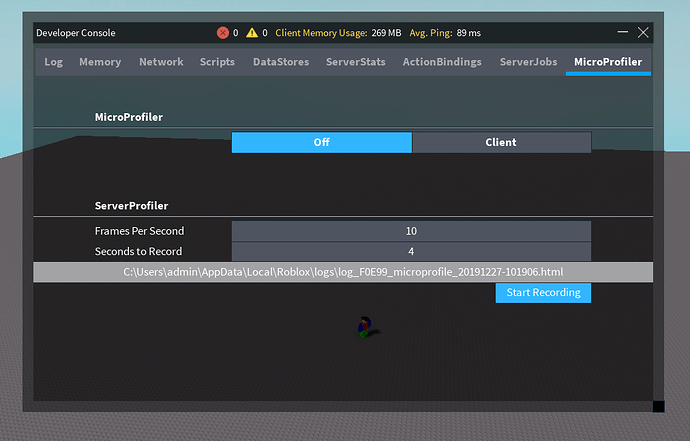
Task: Click the 269 MB memory value
Action: [386, 33]
